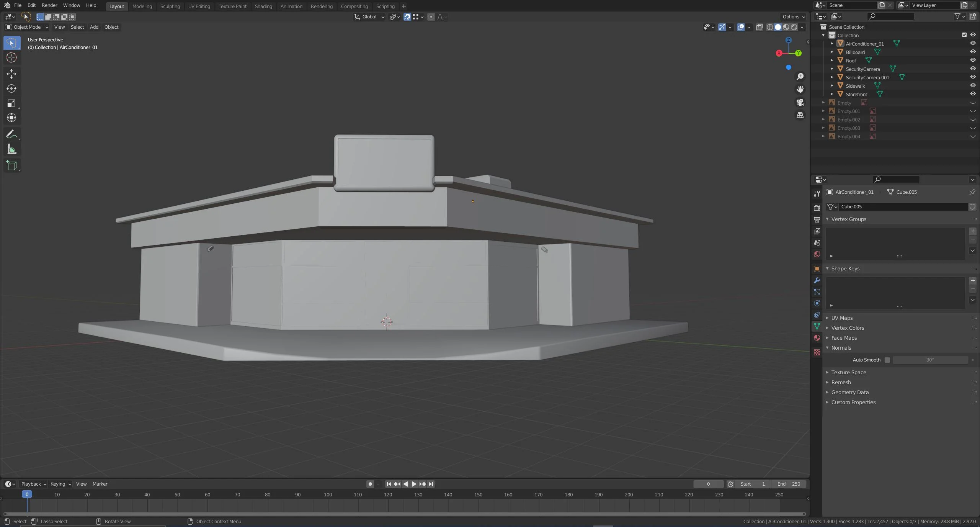Expand Custom Properties panel
The height and width of the screenshot is (527, 980).
click(x=853, y=403)
